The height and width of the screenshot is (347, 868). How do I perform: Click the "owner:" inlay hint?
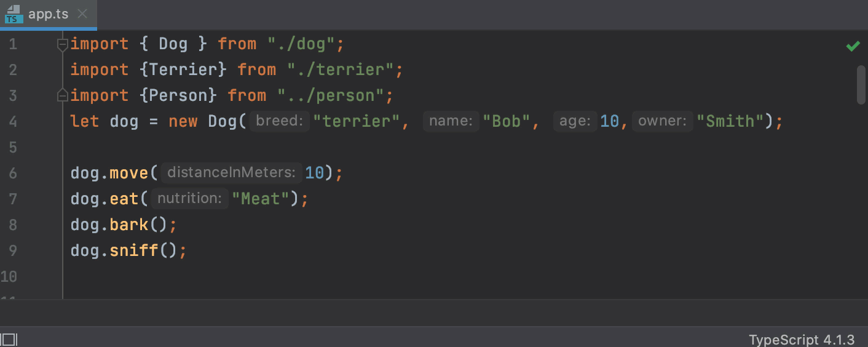click(x=662, y=121)
